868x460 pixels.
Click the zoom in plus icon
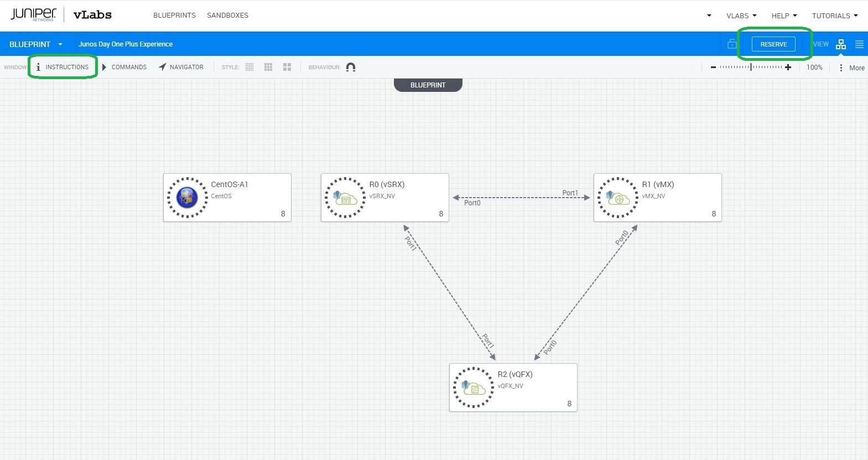(788, 68)
